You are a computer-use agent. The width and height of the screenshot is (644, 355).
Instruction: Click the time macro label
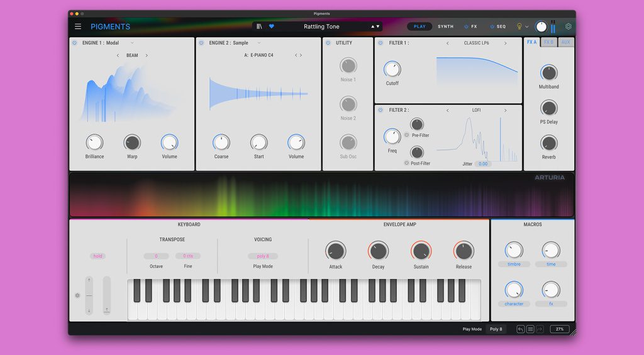551,265
